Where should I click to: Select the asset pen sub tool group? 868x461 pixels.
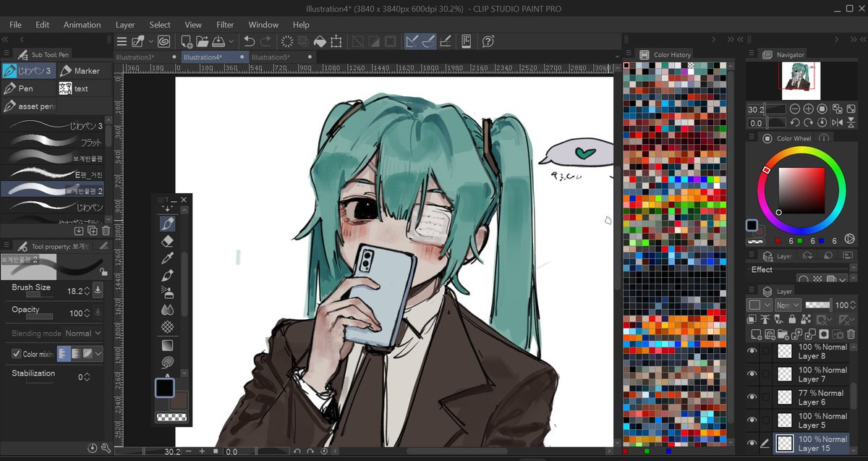(28, 106)
